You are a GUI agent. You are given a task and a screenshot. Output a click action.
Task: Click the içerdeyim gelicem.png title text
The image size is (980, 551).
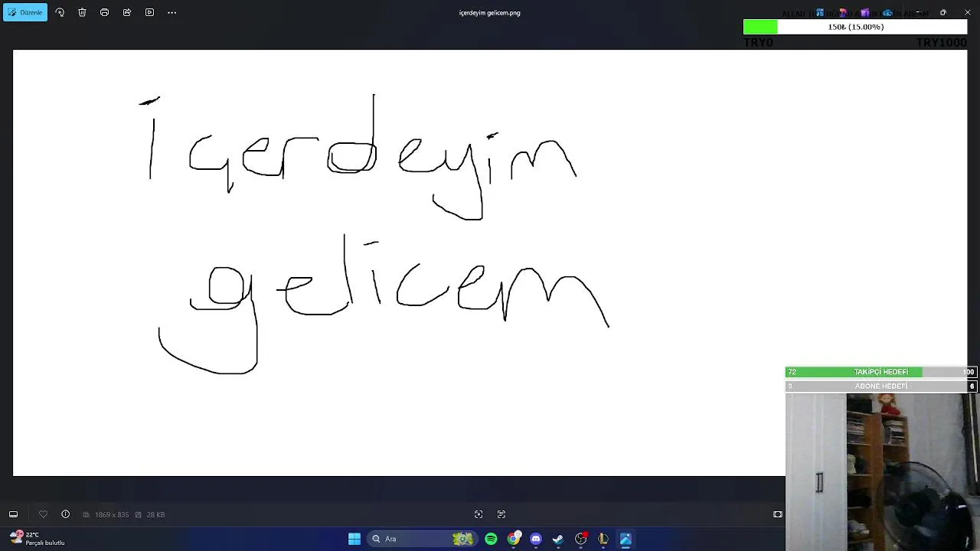[490, 13]
